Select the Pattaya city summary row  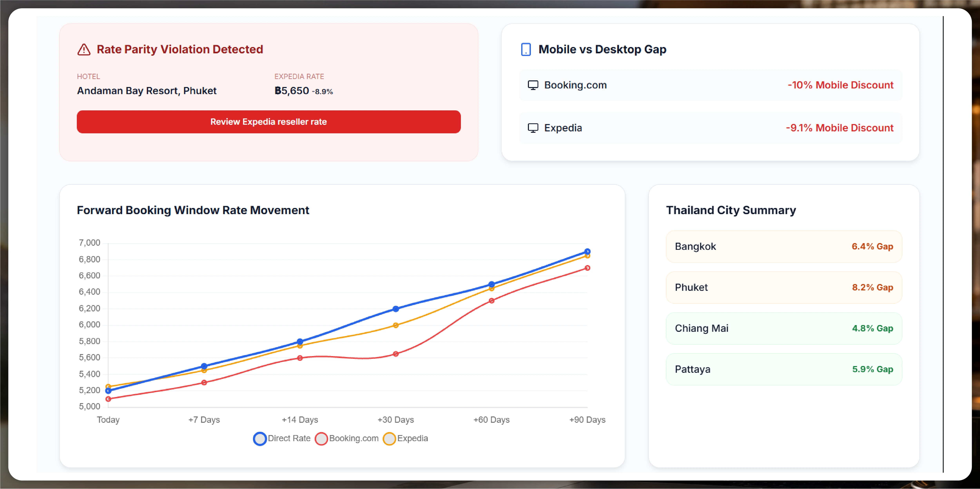pyautogui.click(x=784, y=369)
